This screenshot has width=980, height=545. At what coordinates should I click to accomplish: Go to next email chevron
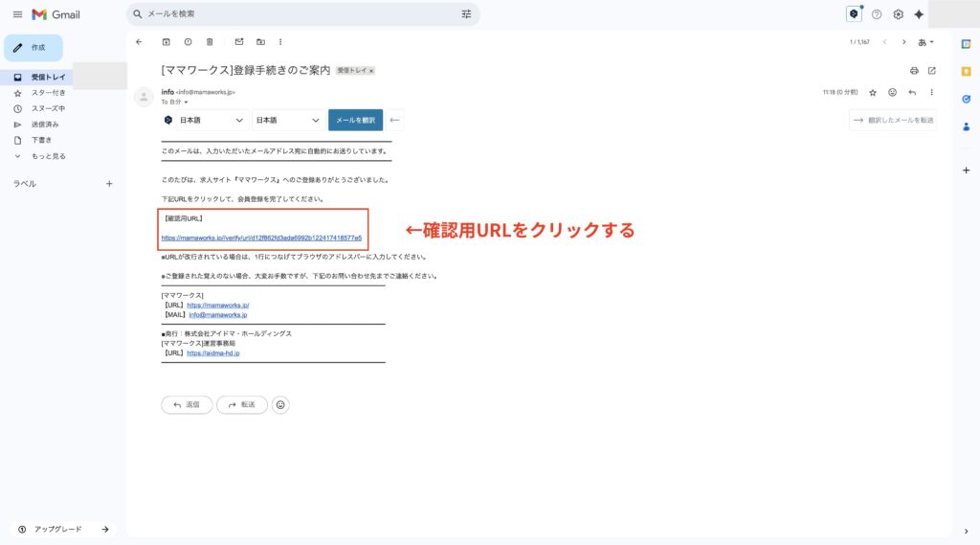pyautogui.click(x=903, y=42)
